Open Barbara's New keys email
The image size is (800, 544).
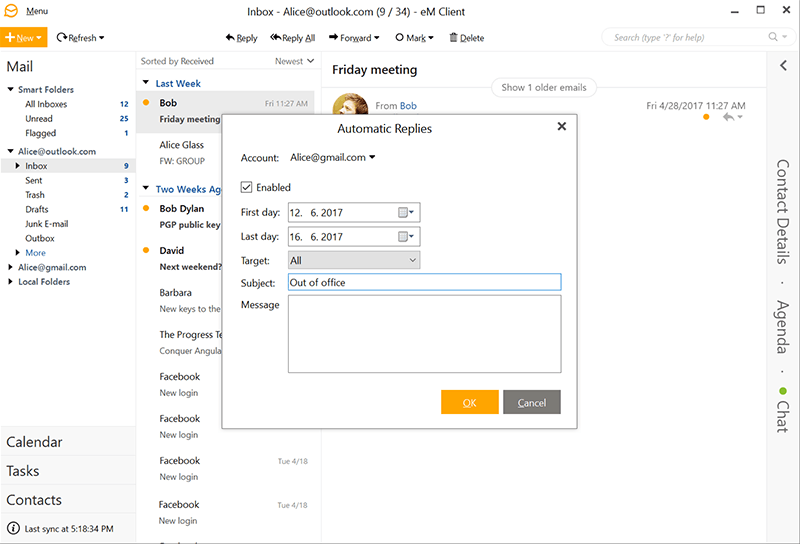tap(179, 301)
